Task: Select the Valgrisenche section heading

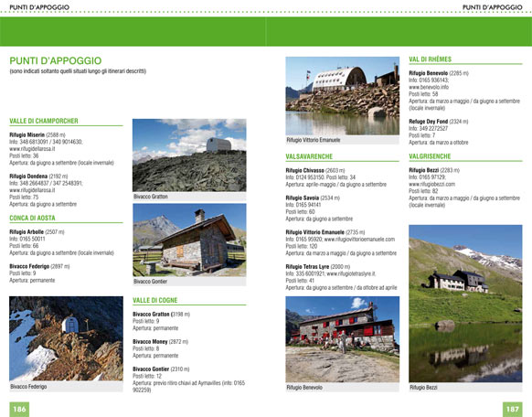Action: (x=430, y=156)
